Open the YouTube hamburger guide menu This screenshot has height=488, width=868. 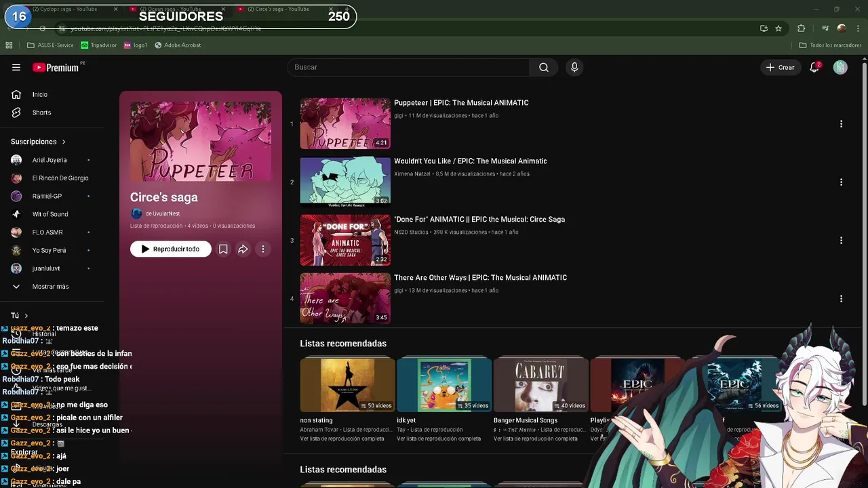16,67
